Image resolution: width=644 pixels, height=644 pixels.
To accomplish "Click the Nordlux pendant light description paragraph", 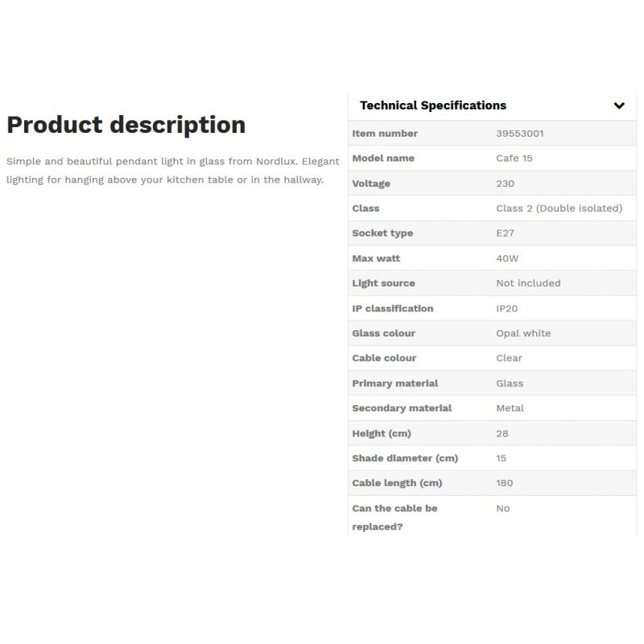I will pos(172,170).
